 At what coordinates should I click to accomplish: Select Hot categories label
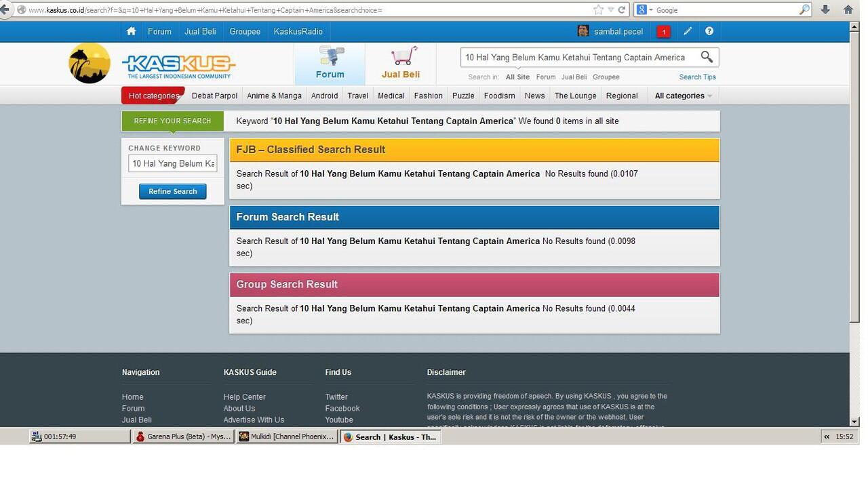(153, 96)
